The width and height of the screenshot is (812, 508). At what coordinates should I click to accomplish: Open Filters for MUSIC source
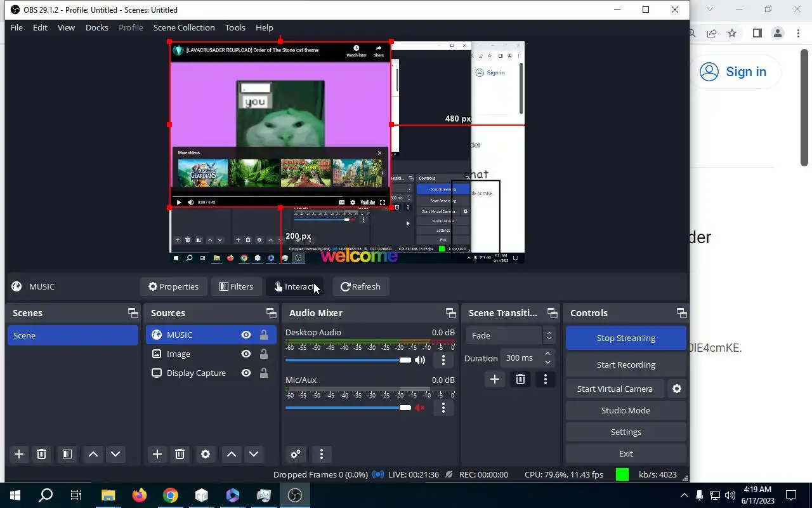pos(236,286)
